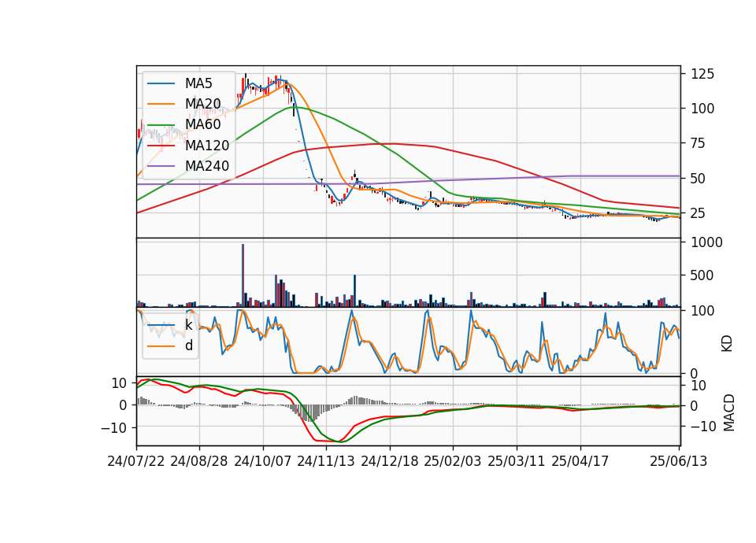Click the k legend entry in the KD panel
Screen dimensions: 756x543
coord(188,325)
